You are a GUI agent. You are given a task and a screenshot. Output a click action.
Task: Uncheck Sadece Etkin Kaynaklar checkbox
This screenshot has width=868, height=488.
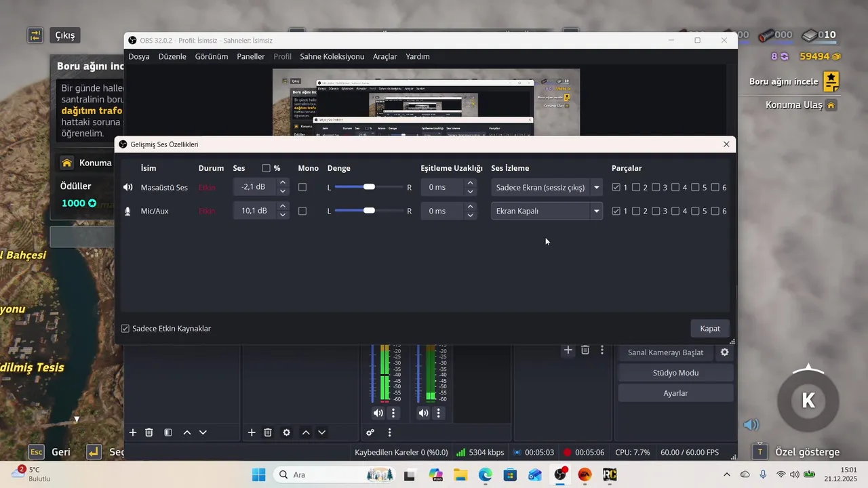point(125,329)
